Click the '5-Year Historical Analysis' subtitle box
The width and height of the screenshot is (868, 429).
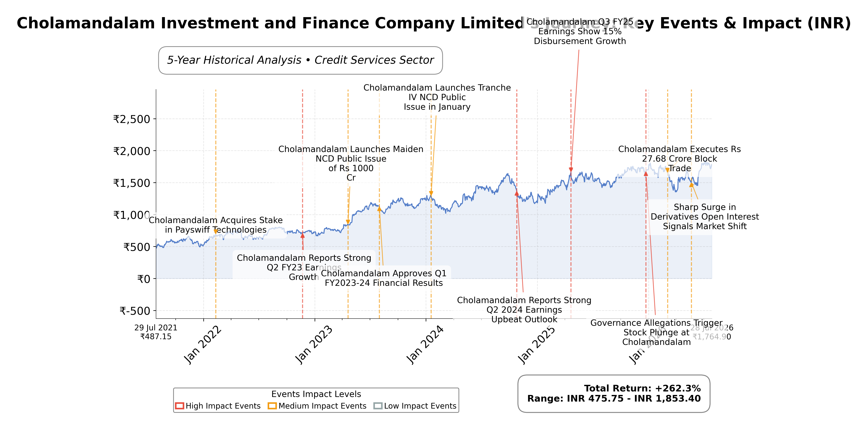pyautogui.click(x=301, y=60)
